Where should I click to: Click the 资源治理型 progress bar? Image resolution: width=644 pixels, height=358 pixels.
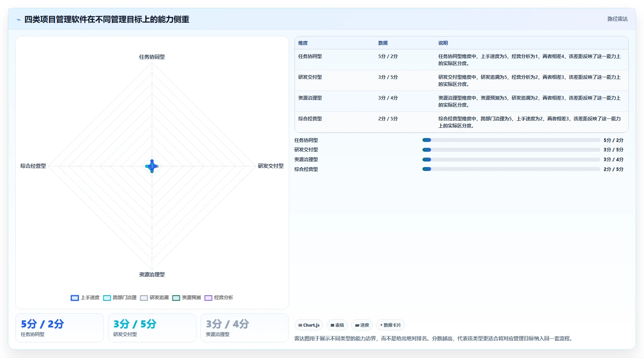point(511,160)
